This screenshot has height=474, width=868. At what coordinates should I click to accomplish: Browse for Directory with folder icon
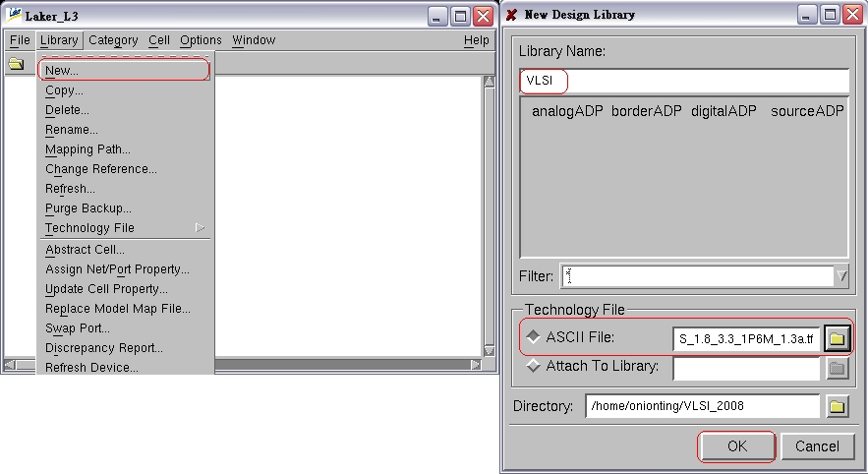[837, 406]
